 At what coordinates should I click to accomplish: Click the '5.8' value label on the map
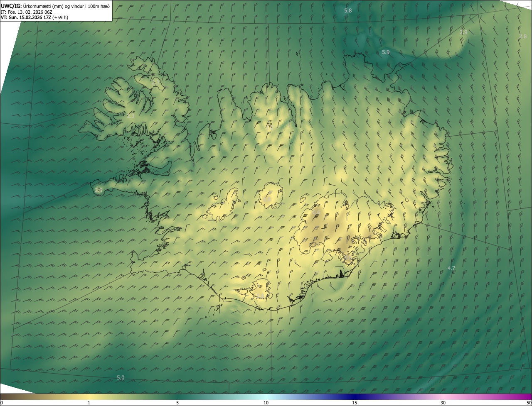348,10
